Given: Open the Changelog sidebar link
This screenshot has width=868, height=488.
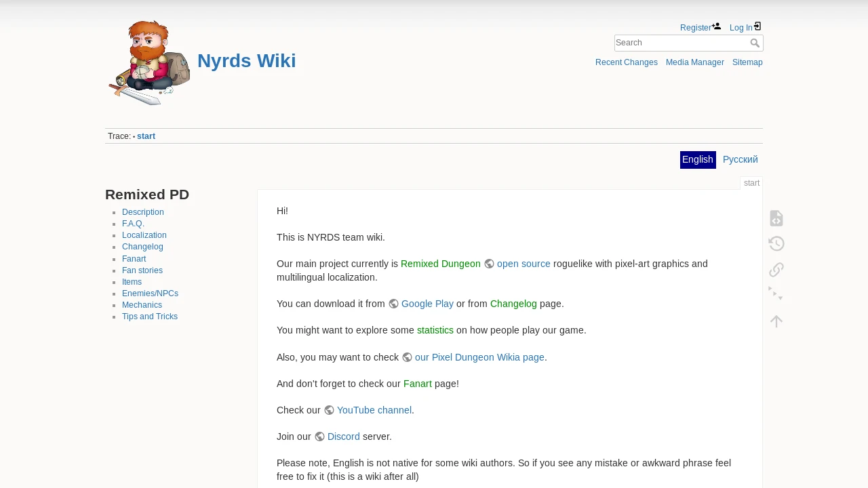Looking at the screenshot, I should click(142, 247).
